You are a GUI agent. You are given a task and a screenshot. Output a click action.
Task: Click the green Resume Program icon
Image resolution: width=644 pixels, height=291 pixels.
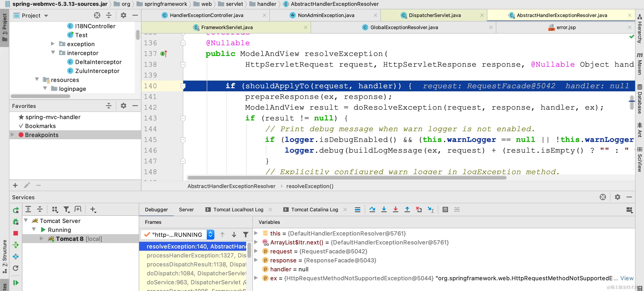click(15, 283)
